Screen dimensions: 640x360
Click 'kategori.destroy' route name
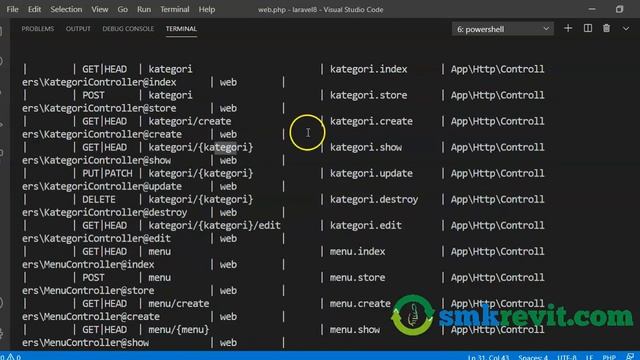click(374, 200)
